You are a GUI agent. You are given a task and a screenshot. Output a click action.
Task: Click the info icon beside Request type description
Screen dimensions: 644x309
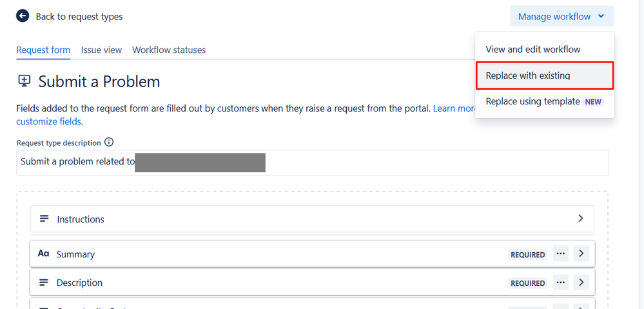pos(109,142)
